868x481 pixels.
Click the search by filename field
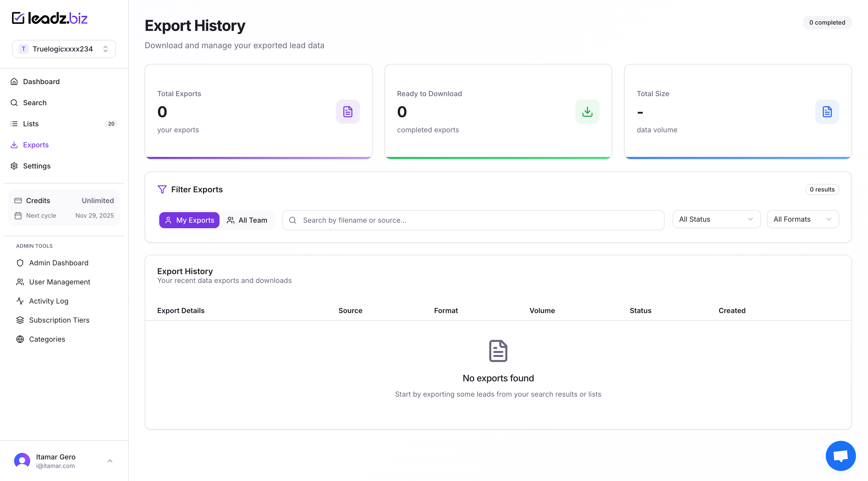[473, 220]
